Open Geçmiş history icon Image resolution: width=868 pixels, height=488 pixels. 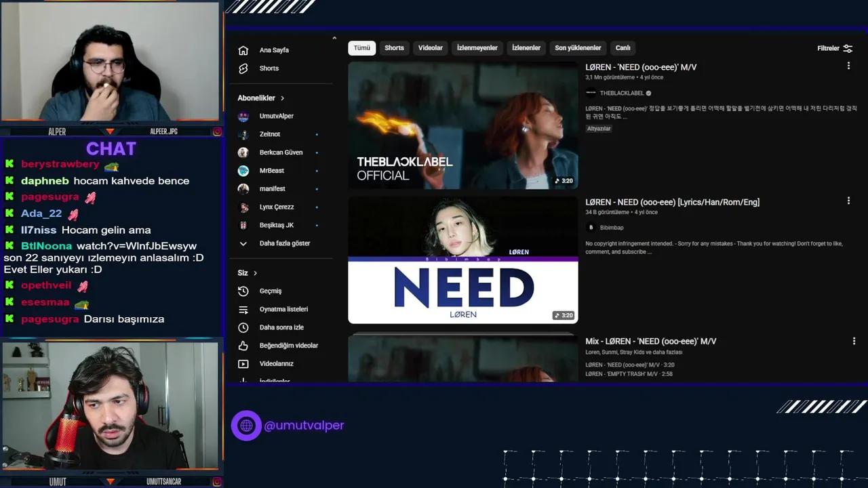[x=243, y=291]
